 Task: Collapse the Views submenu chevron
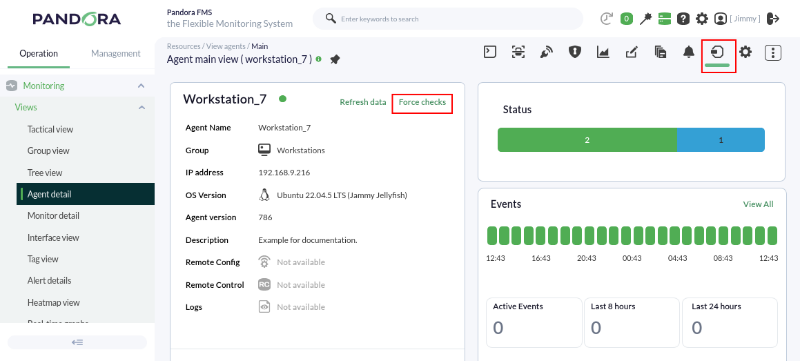[142, 108]
